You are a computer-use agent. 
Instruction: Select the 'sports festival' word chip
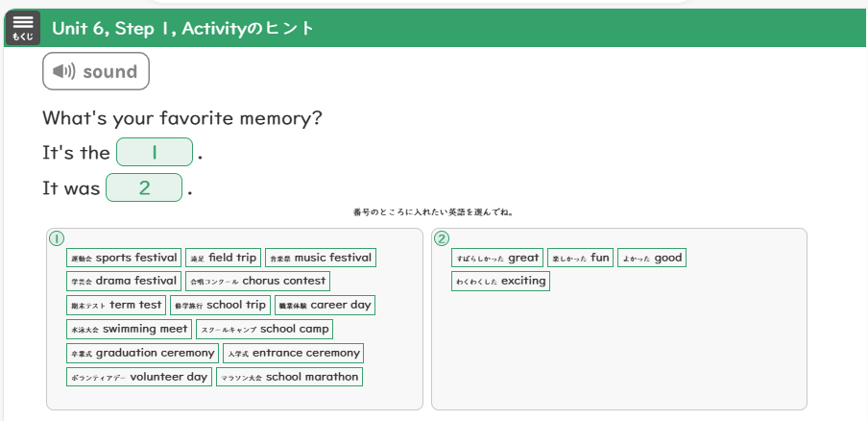(124, 258)
